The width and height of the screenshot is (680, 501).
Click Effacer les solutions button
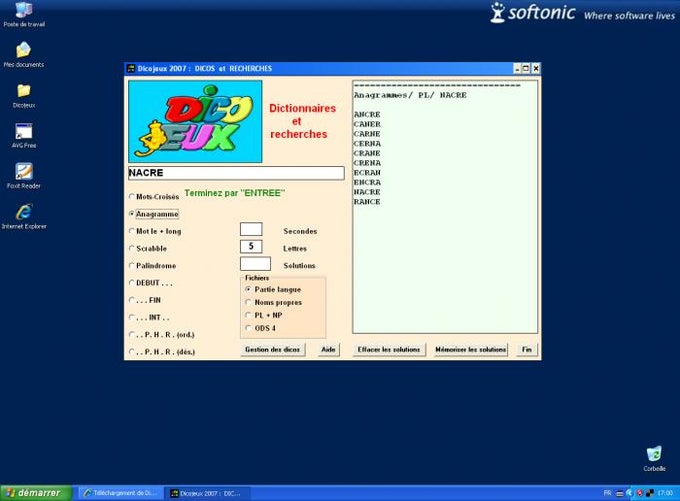389,350
